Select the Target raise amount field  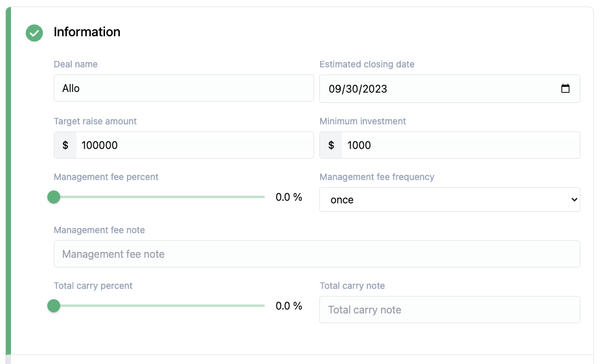(x=194, y=145)
